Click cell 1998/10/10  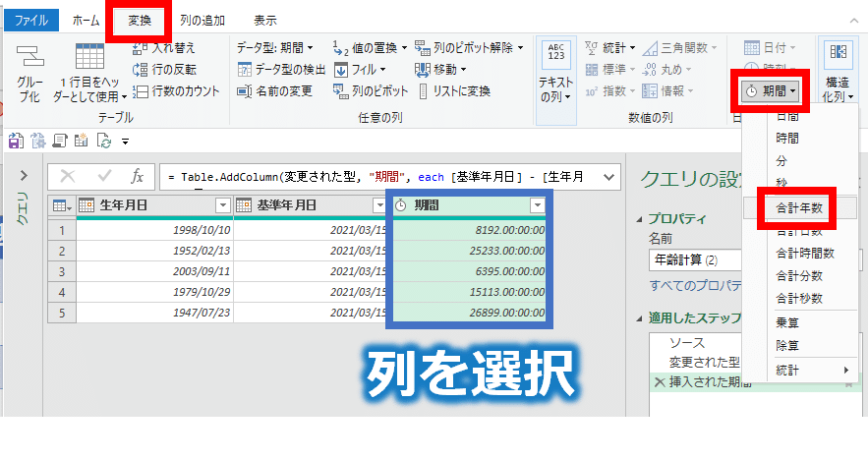click(154, 230)
